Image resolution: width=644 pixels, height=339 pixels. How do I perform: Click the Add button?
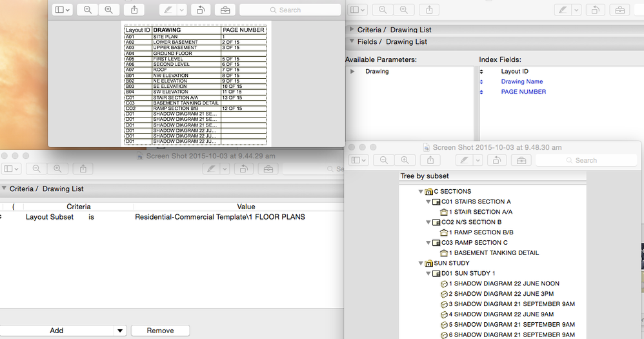[57, 331]
